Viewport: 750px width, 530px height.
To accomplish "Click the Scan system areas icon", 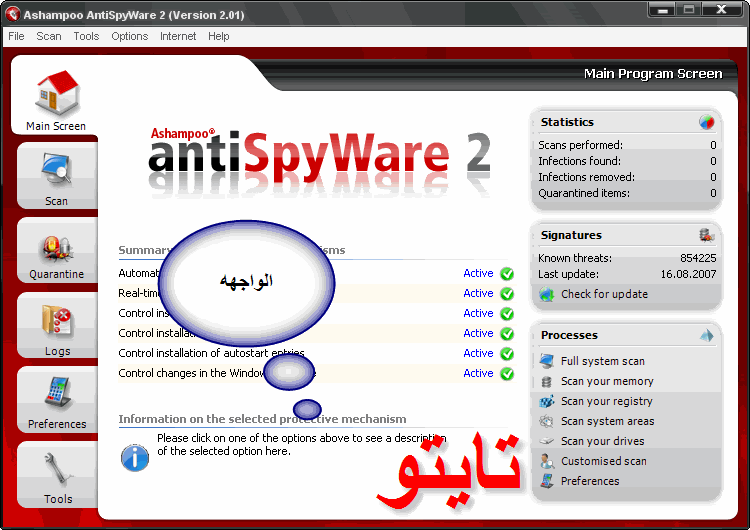I will [x=546, y=421].
